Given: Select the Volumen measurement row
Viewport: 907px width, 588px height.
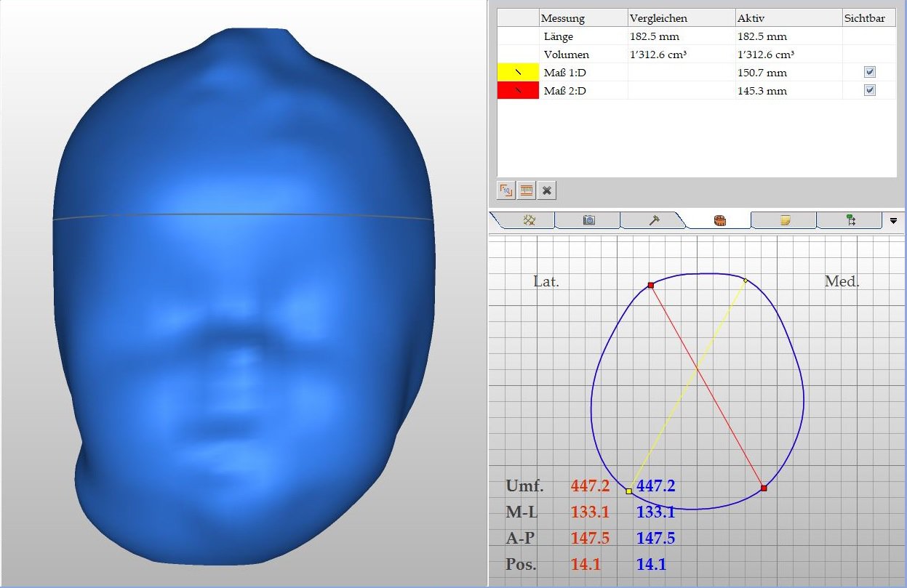Looking at the screenshot, I should (x=566, y=55).
